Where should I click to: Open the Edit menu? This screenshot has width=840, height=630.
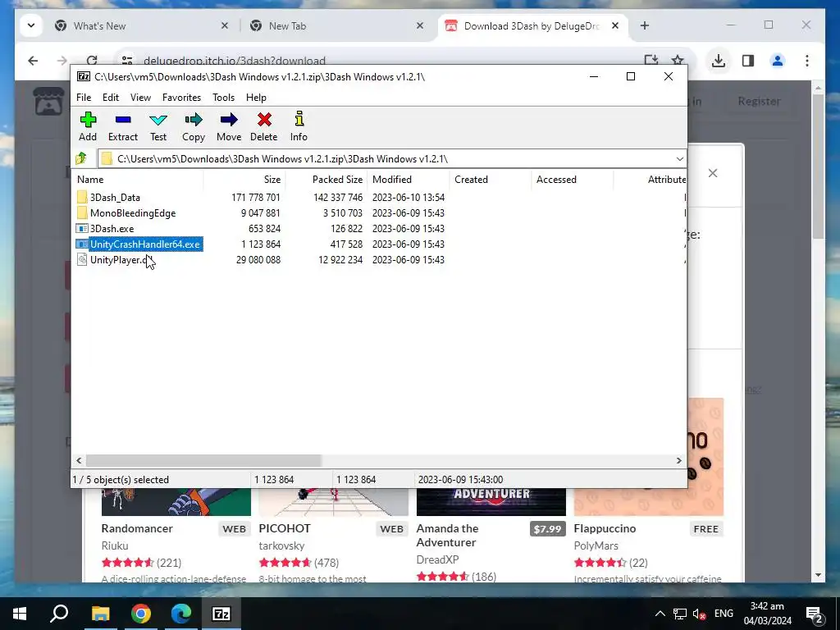pos(111,98)
